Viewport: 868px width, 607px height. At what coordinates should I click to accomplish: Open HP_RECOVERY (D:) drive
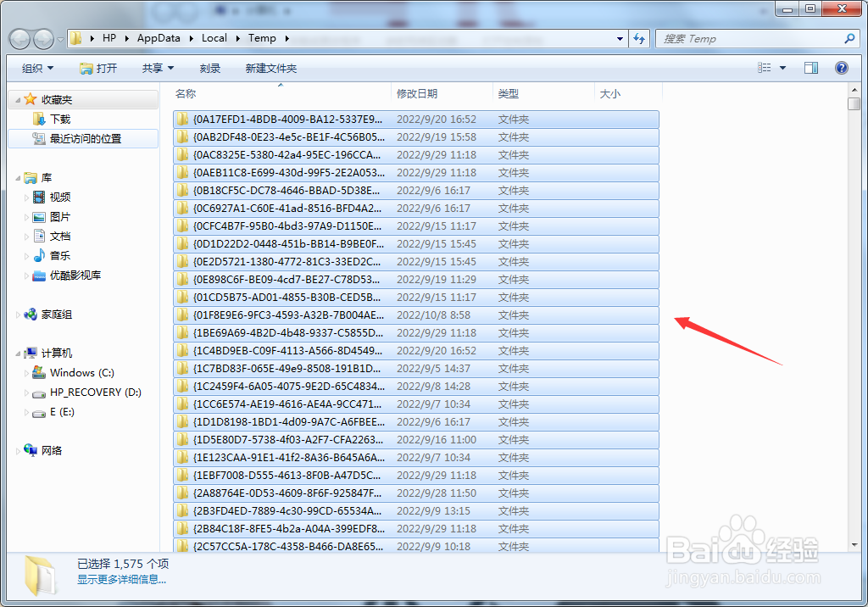(x=95, y=393)
